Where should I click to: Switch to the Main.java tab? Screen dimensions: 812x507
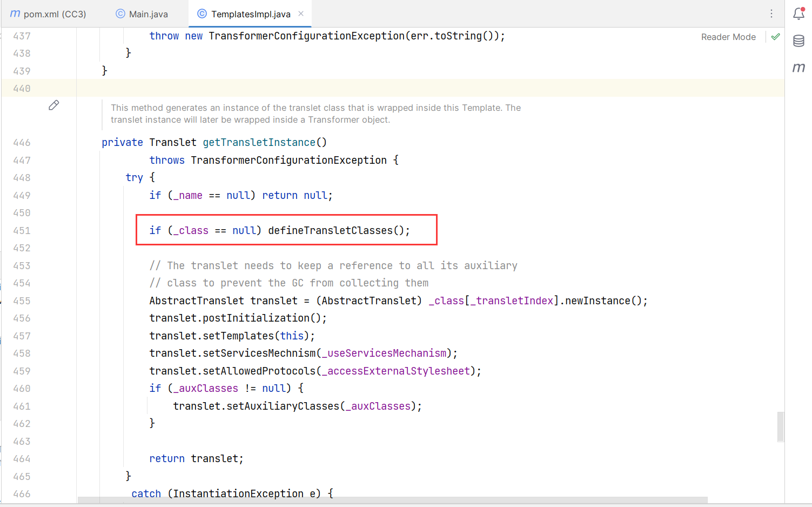point(148,14)
